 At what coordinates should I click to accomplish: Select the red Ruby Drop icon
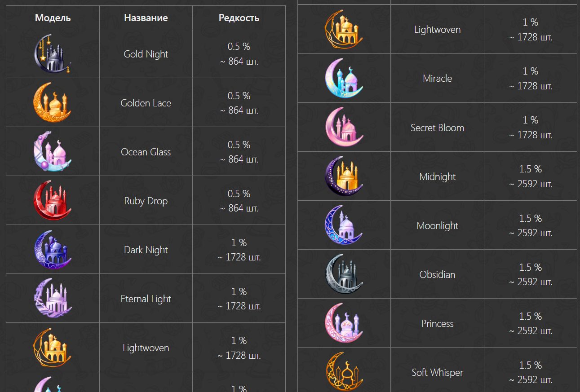click(53, 201)
